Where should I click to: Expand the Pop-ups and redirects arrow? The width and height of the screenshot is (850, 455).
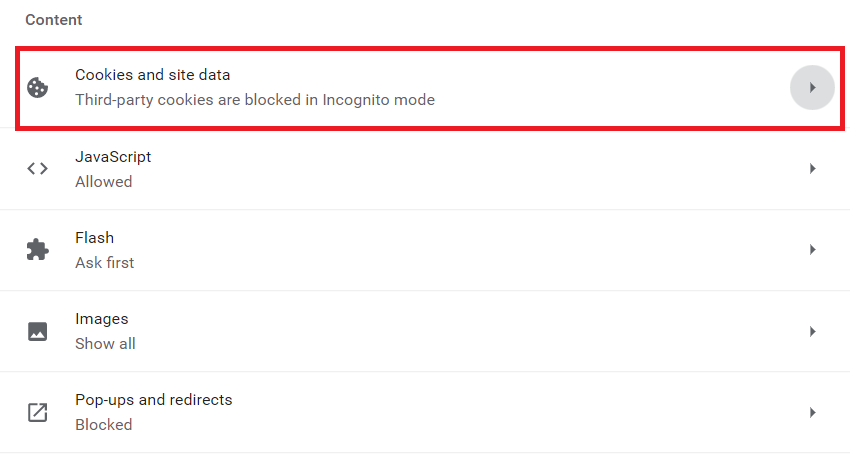coord(812,412)
